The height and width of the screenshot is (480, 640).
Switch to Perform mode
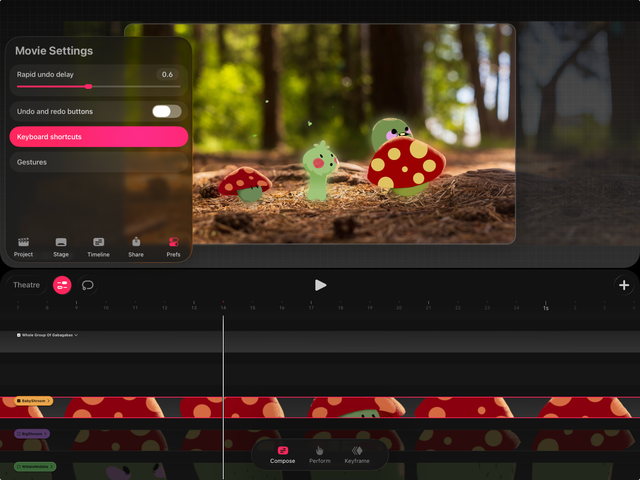(x=320, y=455)
